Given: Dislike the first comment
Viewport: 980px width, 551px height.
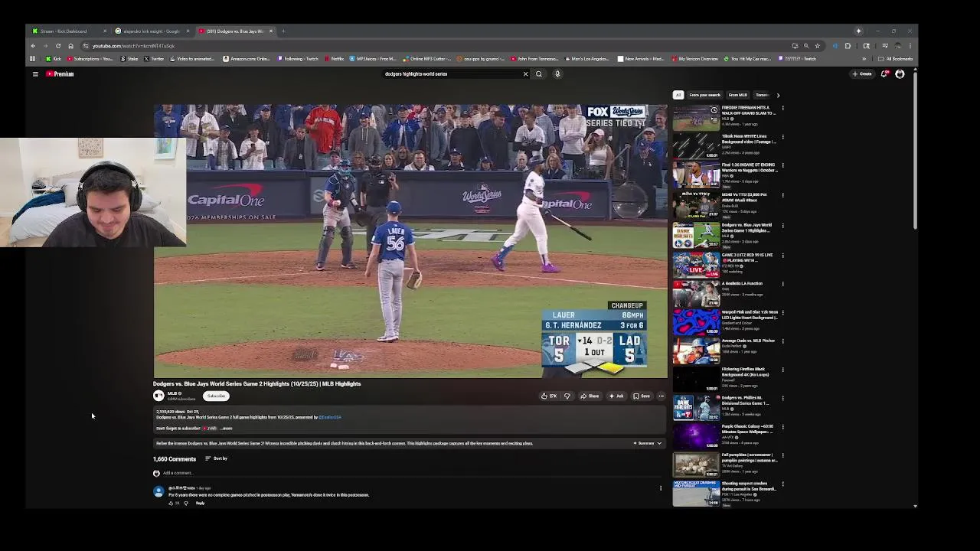Looking at the screenshot, I should click(185, 503).
